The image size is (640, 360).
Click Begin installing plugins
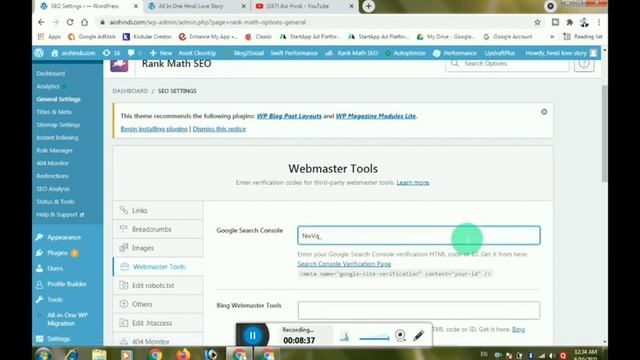[x=154, y=129]
